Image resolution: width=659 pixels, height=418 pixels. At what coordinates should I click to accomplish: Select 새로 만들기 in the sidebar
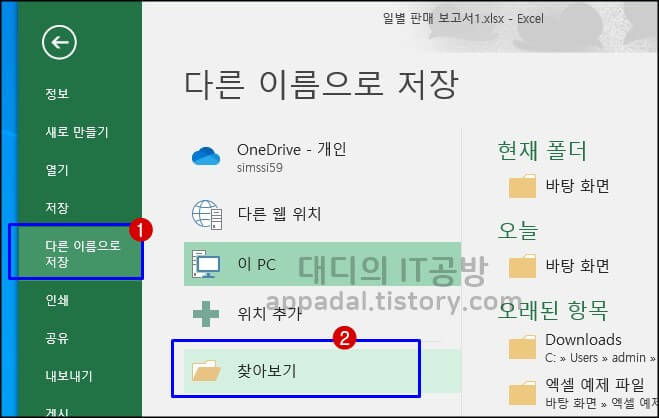77,132
